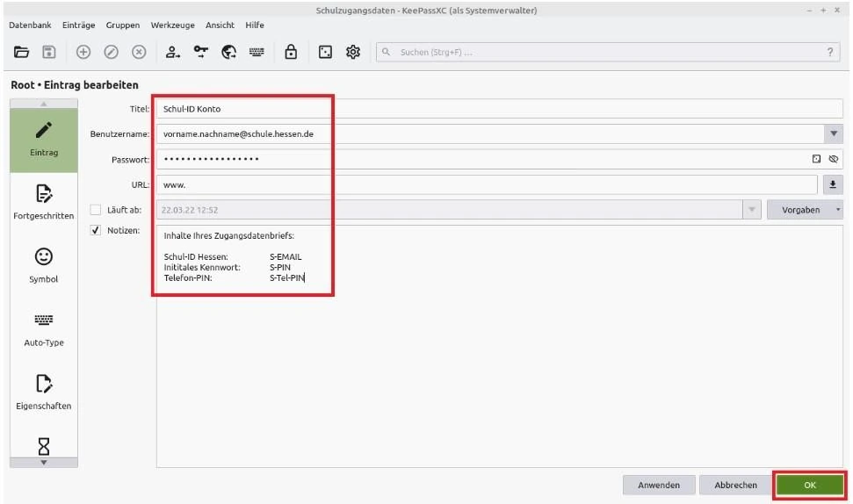This screenshot has height=504, width=853.
Task: Open Auto-Type section in sidebar
Action: [x=44, y=329]
